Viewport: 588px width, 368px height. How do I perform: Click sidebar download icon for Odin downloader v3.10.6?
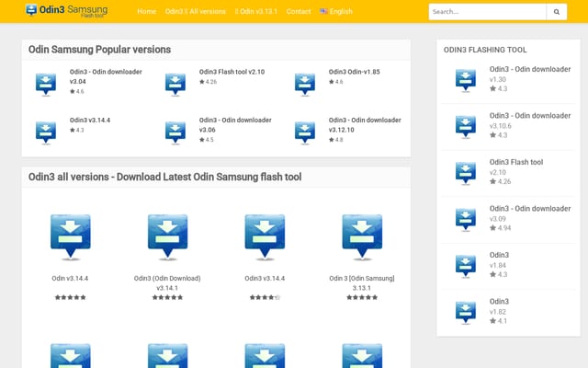click(466, 127)
